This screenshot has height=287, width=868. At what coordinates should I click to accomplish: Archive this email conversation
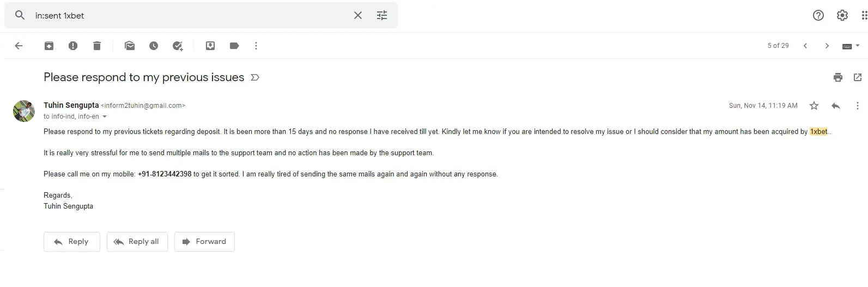click(49, 46)
